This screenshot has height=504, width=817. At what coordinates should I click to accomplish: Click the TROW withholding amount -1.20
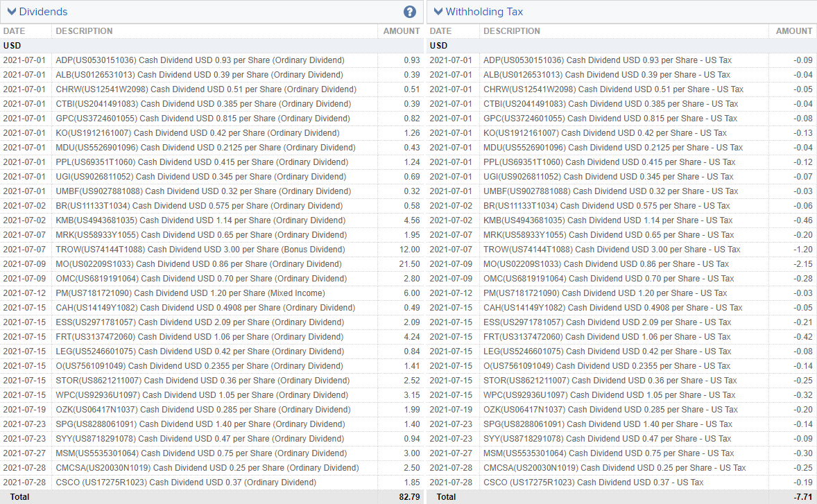pyautogui.click(x=803, y=250)
